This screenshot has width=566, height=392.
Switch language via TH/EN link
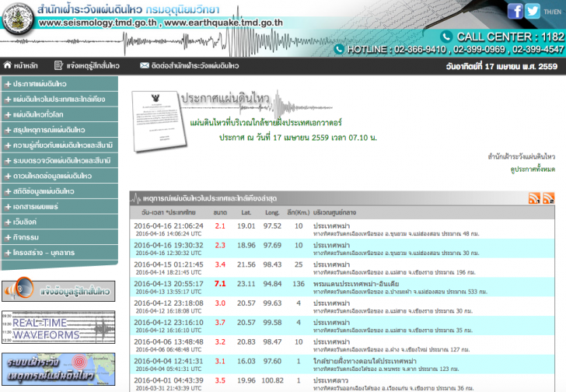(x=553, y=12)
